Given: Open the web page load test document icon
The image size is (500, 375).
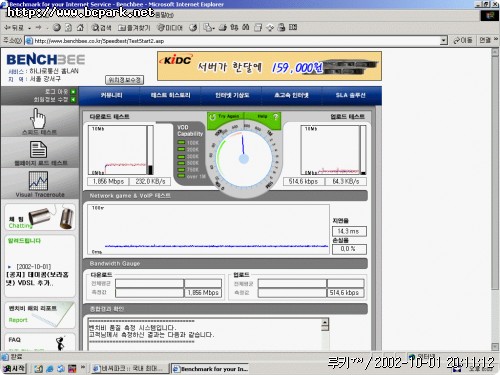Looking at the screenshot, I should click(38, 149).
